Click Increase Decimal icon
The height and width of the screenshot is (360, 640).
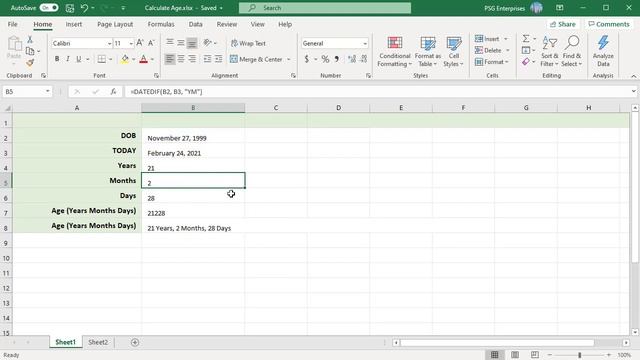click(352, 59)
